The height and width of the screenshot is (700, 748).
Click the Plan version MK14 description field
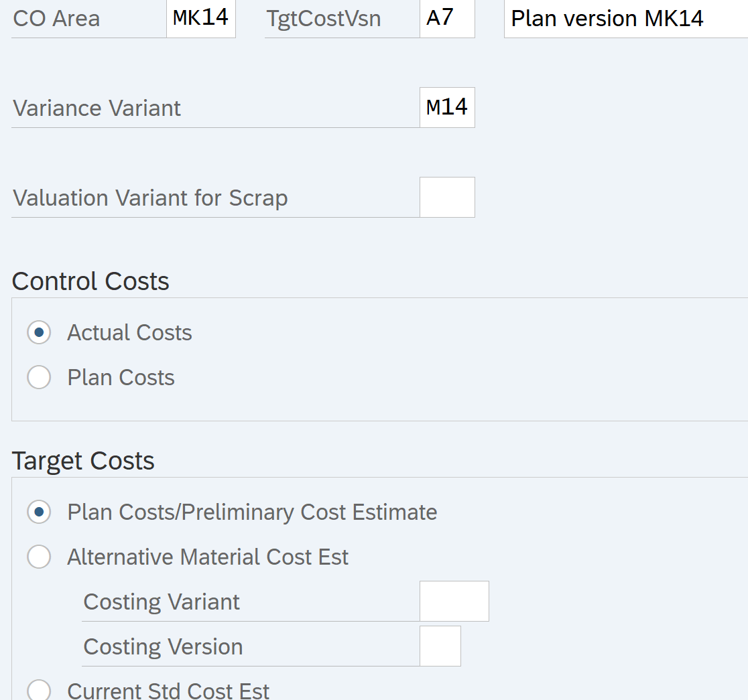click(625, 19)
